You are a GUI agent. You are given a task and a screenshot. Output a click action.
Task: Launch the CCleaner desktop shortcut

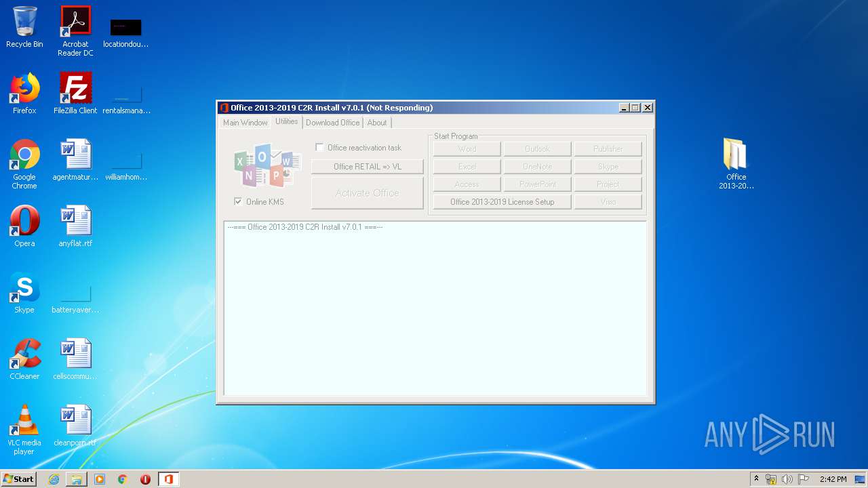(24, 359)
